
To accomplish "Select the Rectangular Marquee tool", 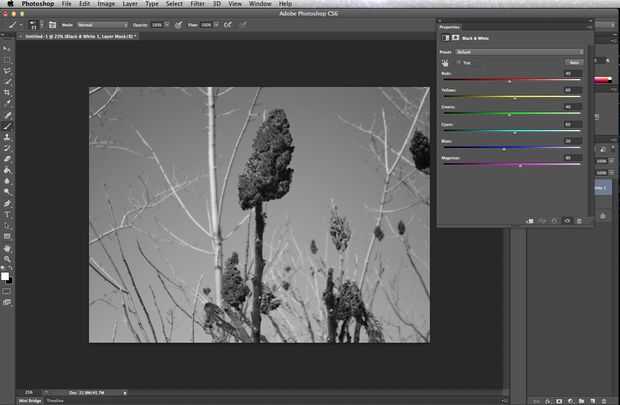I will [7, 60].
